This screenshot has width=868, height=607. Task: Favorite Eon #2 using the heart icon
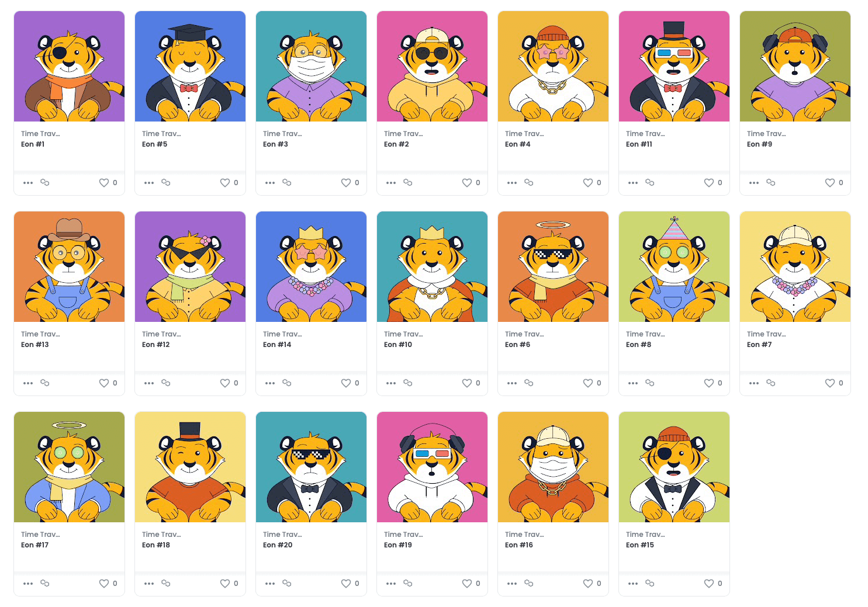point(467,183)
